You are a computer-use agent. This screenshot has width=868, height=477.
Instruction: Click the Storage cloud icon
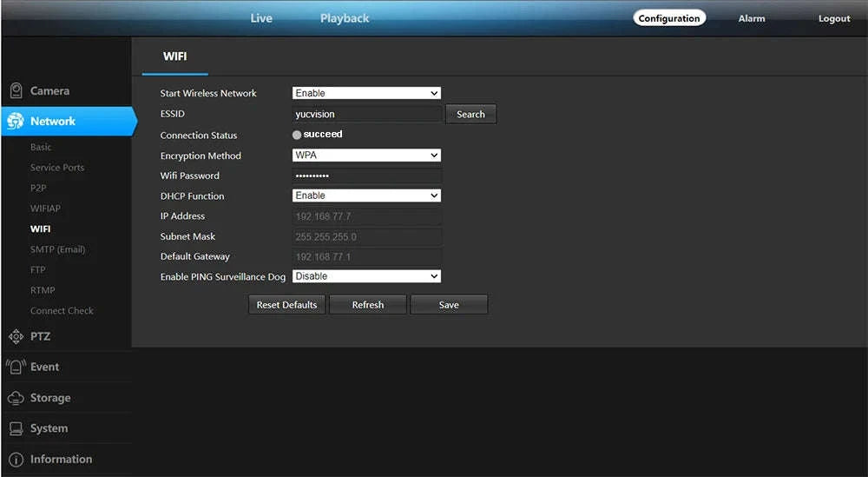pos(16,398)
